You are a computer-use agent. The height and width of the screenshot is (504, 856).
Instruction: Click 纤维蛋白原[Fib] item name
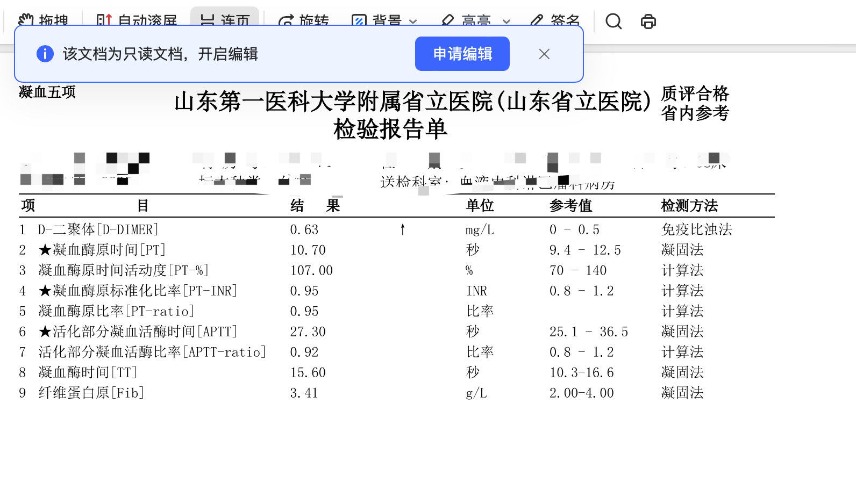tap(91, 393)
